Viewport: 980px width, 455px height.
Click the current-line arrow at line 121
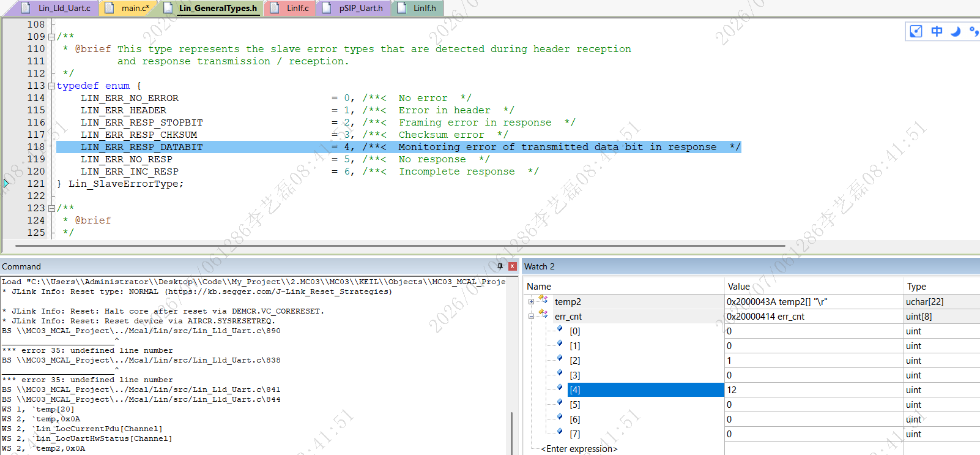6,183
